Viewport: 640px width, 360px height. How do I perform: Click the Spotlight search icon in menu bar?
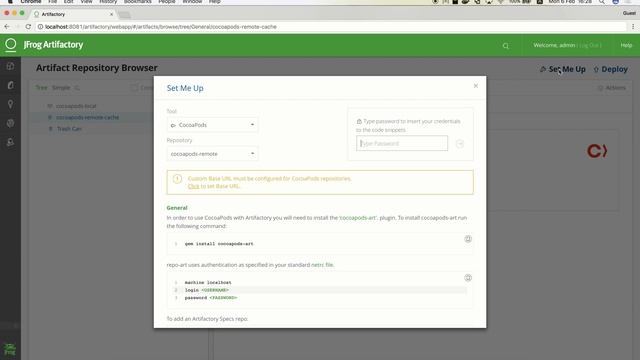coord(602,2)
